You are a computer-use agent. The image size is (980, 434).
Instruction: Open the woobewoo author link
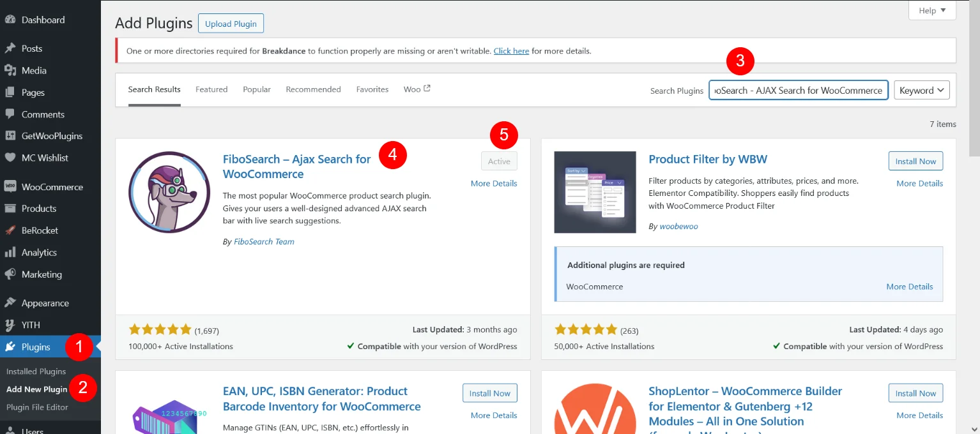point(678,227)
